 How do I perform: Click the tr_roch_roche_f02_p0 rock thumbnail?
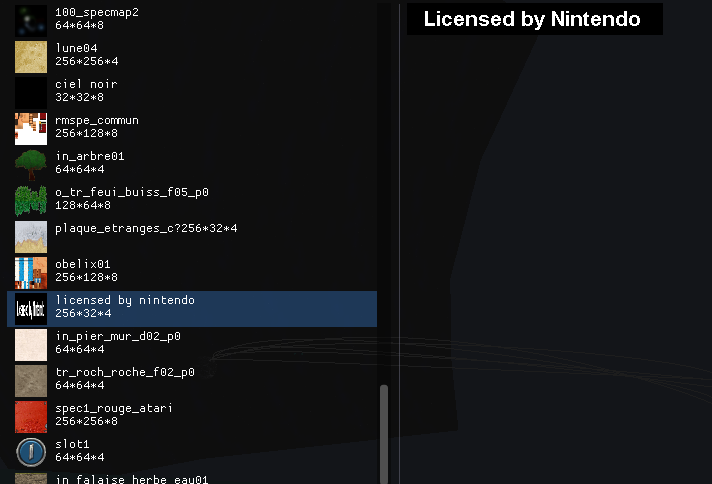(31, 380)
